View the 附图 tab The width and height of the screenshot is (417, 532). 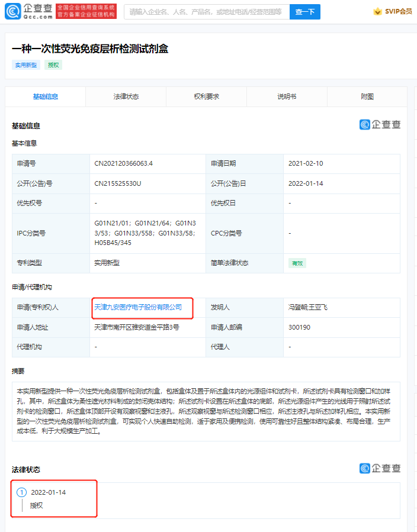click(367, 96)
